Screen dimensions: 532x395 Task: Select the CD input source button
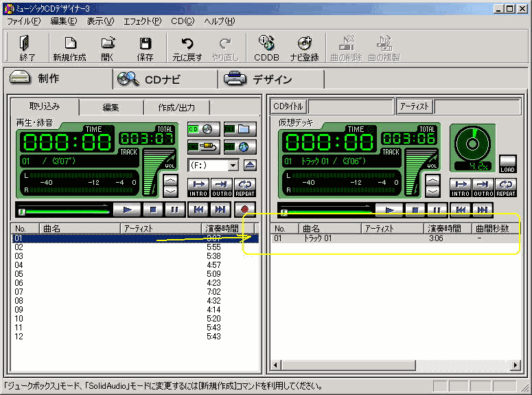pos(203,129)
